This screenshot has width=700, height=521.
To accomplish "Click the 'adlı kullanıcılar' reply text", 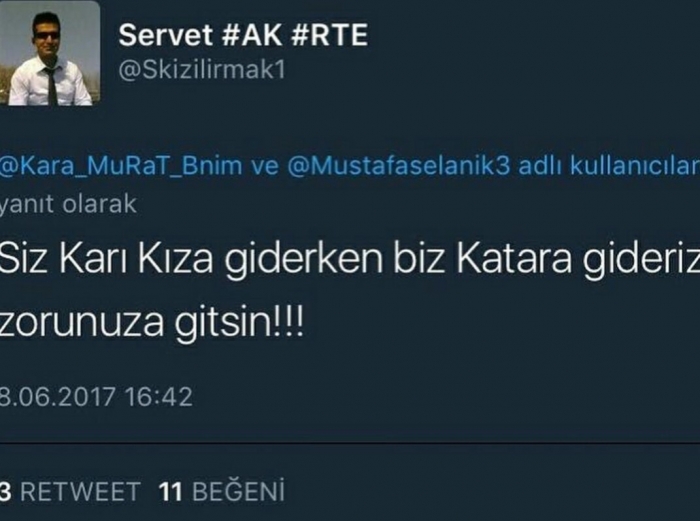I will pos(609,166).
